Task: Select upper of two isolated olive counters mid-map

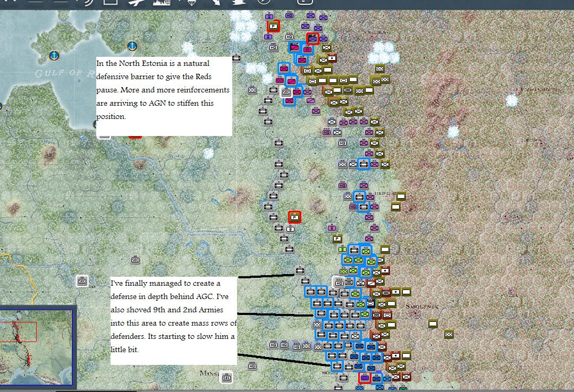Action: (x=401, y=196)
